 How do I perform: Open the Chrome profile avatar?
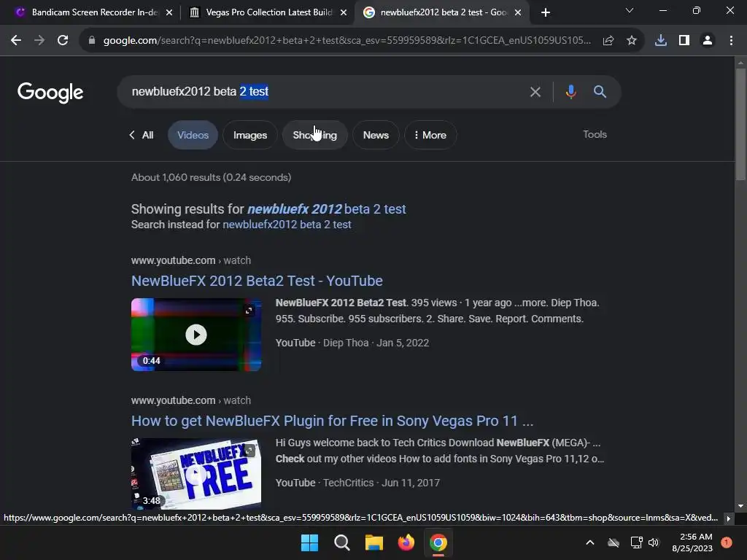tap(708, 41)
